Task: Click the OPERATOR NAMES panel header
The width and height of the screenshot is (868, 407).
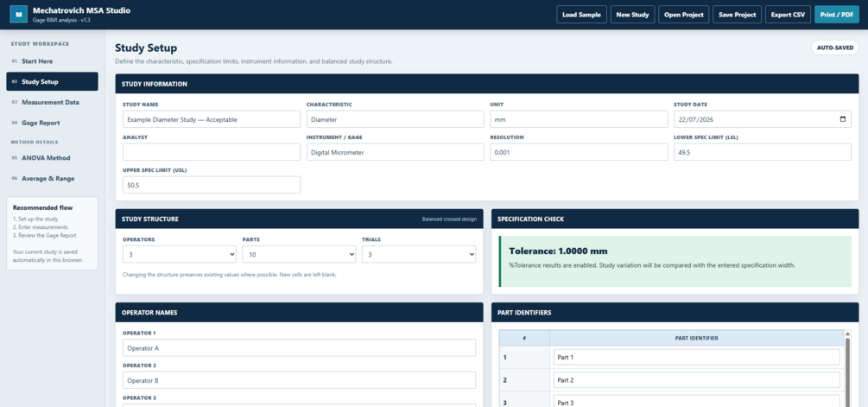Action: 299,312
